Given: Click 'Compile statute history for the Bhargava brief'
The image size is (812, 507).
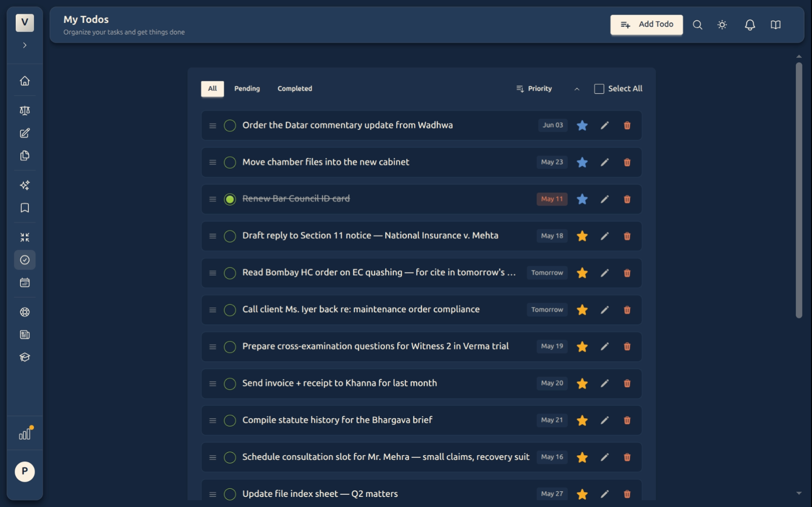Looking at the screenshot, I should 337,420.
